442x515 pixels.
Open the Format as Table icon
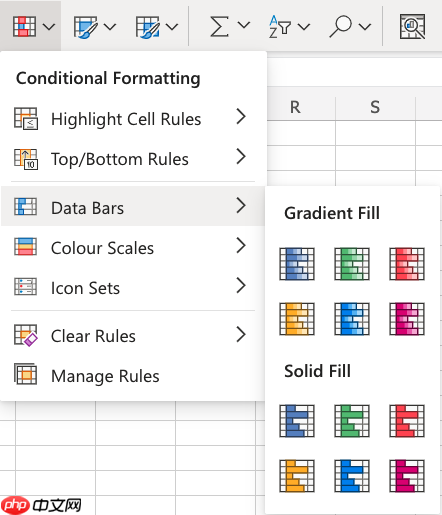(x=86, y=27)
